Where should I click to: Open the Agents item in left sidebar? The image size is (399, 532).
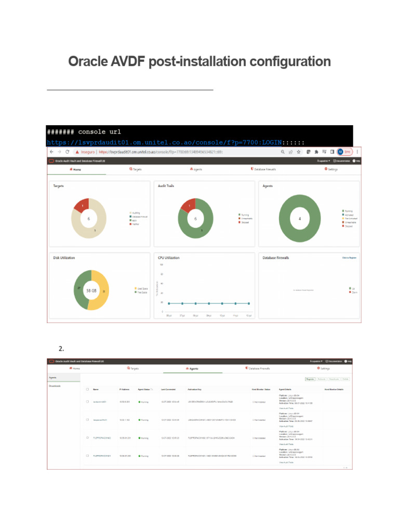click(63, 378)
